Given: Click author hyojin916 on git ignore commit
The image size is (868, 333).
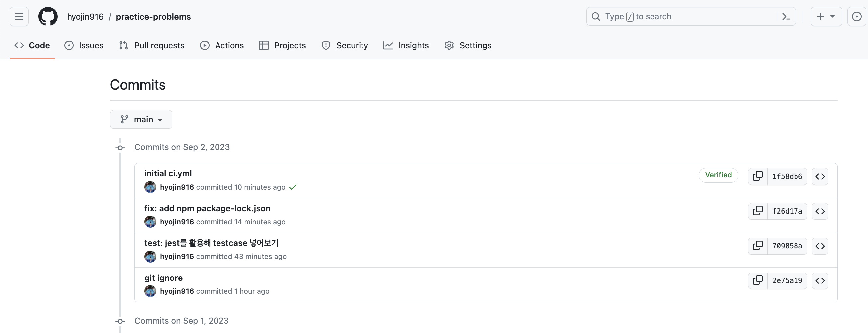Looking at the screenshot, I should [177, 291].
